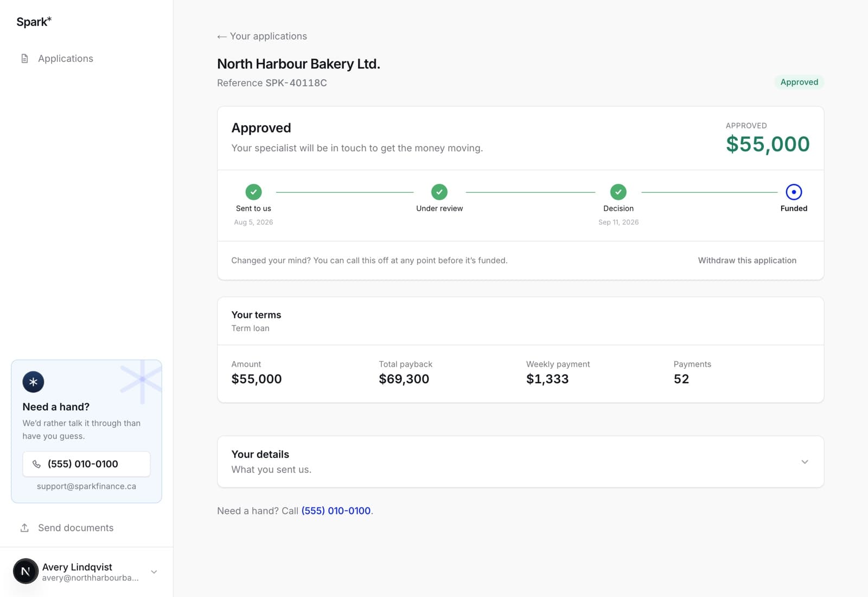
Task: Click the Amount $55,000 in terms
Action: tap(257, 379)
